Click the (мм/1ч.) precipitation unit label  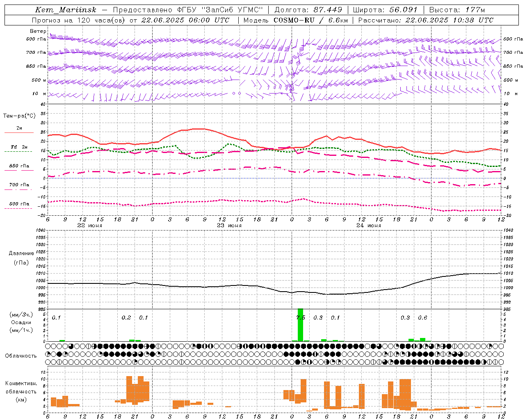[21, 330]
